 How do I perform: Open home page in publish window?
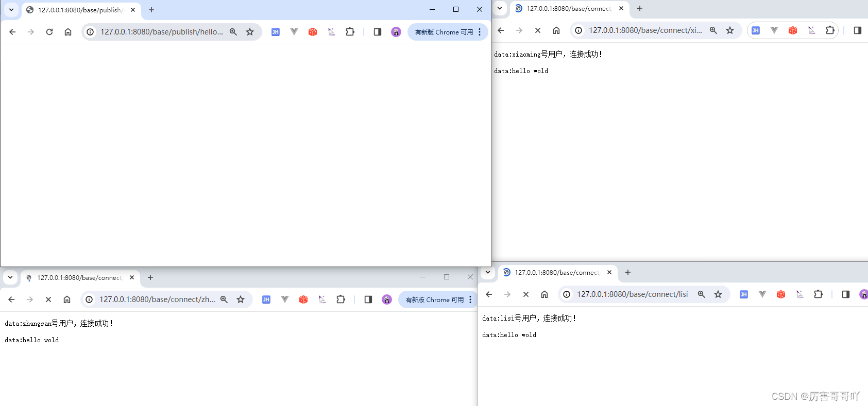pos(68,32)
